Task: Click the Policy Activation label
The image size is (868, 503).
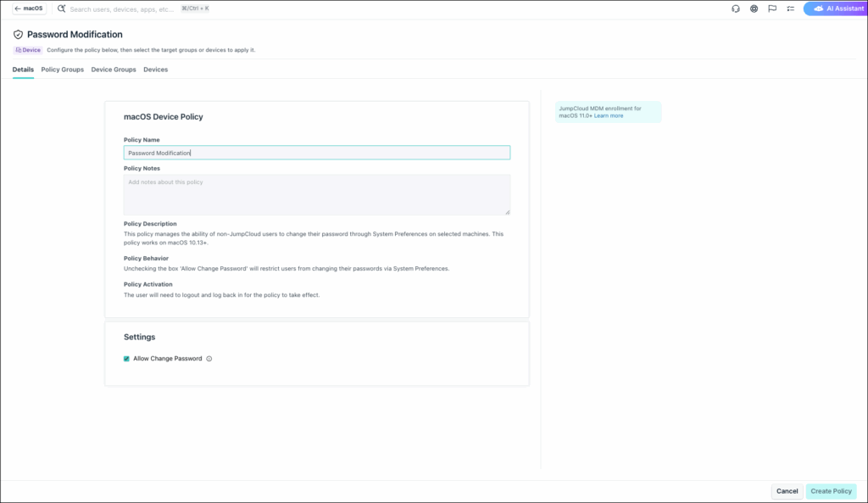Action: pyautogui.click(x=147, y=284)
